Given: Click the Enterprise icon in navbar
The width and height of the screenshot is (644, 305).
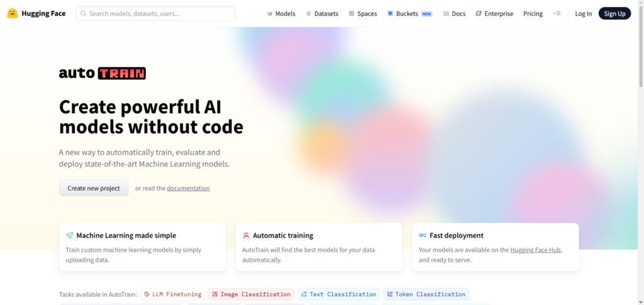Looking at the screenshot, I should point(479,14).
